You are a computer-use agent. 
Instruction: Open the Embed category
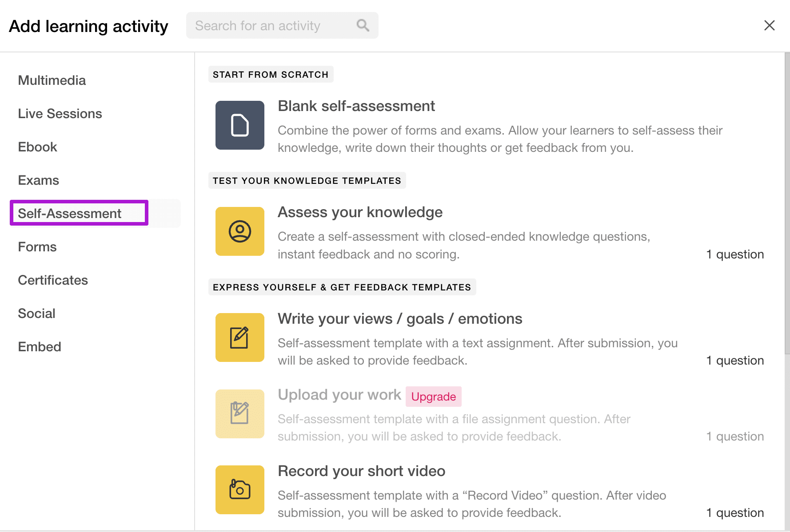click(x=40, y=347)
